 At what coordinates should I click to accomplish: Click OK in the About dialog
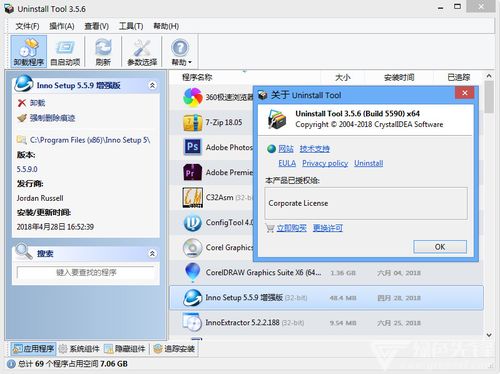click(x=440, y=247)
